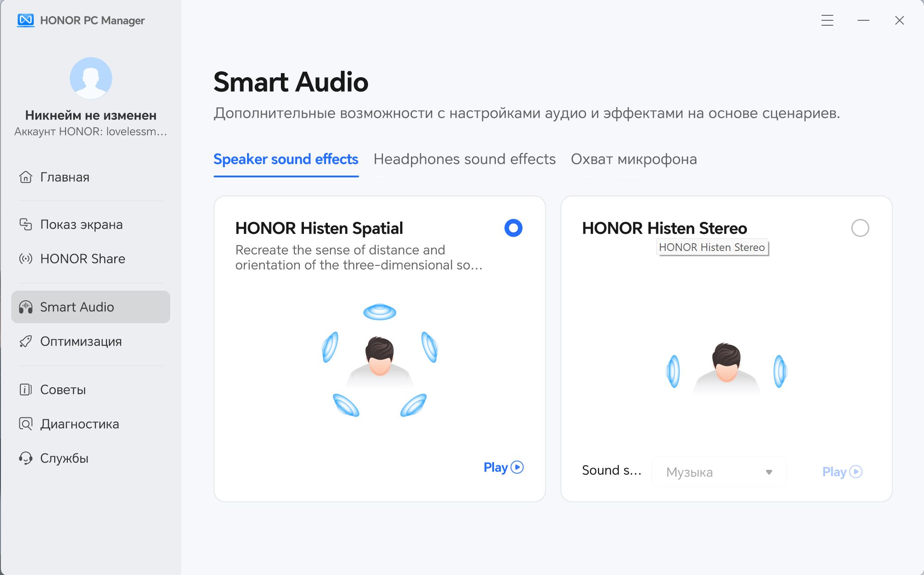Open Службы in the sidebar
Screen dimensions: 924x575
coord(91,458)
